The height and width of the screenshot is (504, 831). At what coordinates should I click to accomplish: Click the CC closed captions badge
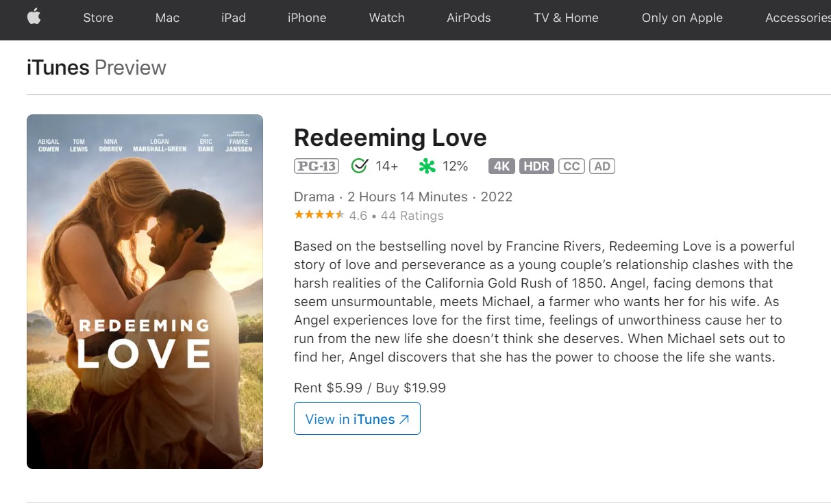click(571, 166)
